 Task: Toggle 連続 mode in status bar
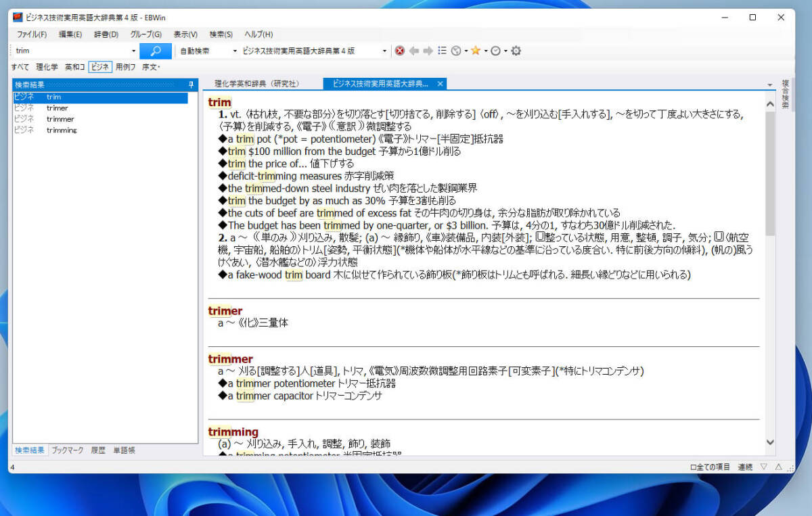click(x=745, y=467)
